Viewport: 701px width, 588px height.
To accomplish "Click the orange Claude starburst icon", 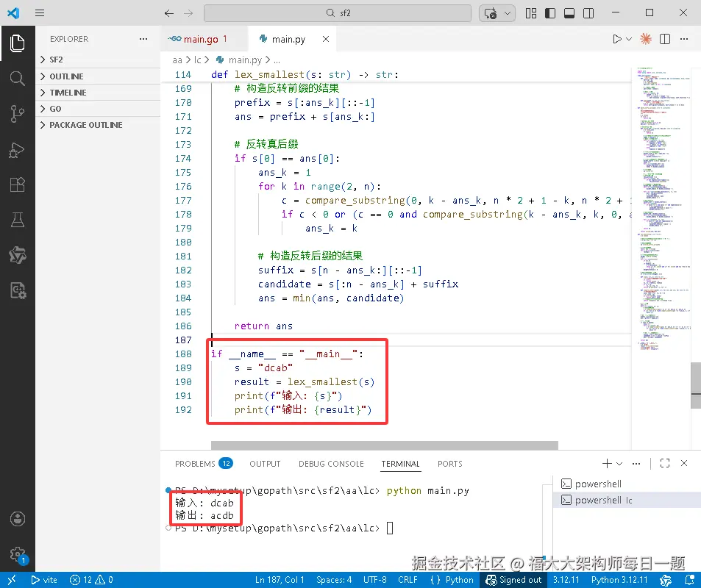I will pyautogui.click(x=645, y=39).
